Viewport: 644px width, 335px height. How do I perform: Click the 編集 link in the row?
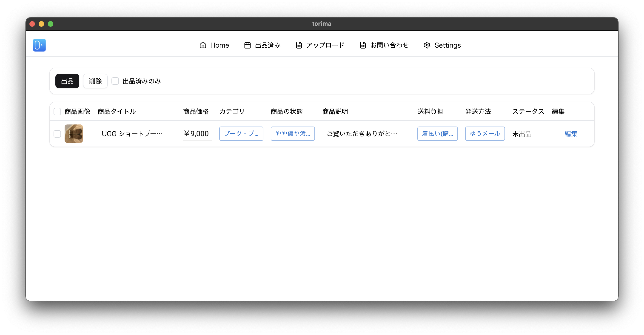(571, 134)
